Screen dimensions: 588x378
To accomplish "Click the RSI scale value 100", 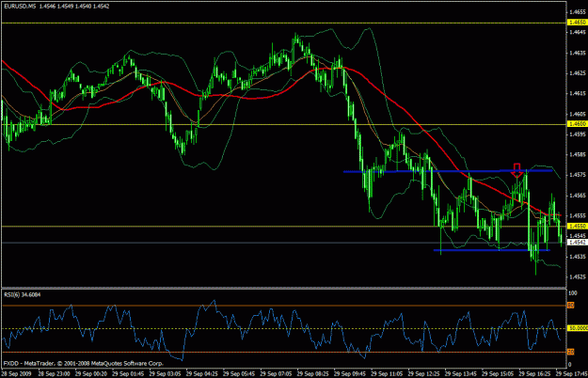I will [573, 293].
